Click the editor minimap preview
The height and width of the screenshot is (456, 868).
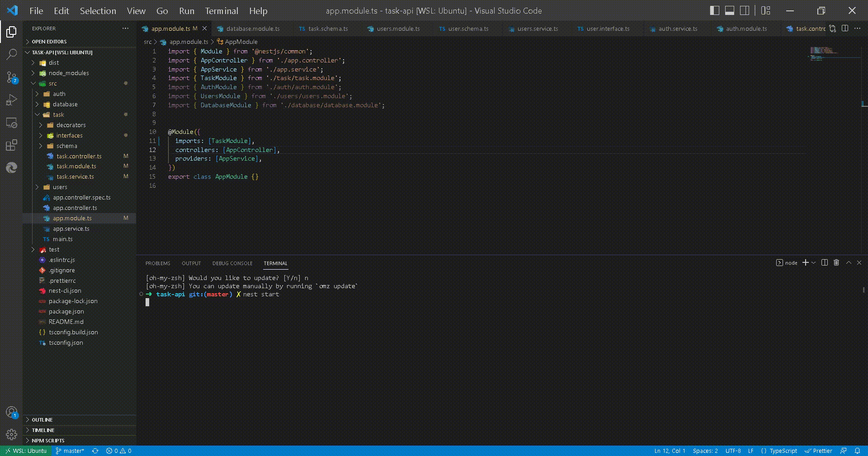(823, 52)
